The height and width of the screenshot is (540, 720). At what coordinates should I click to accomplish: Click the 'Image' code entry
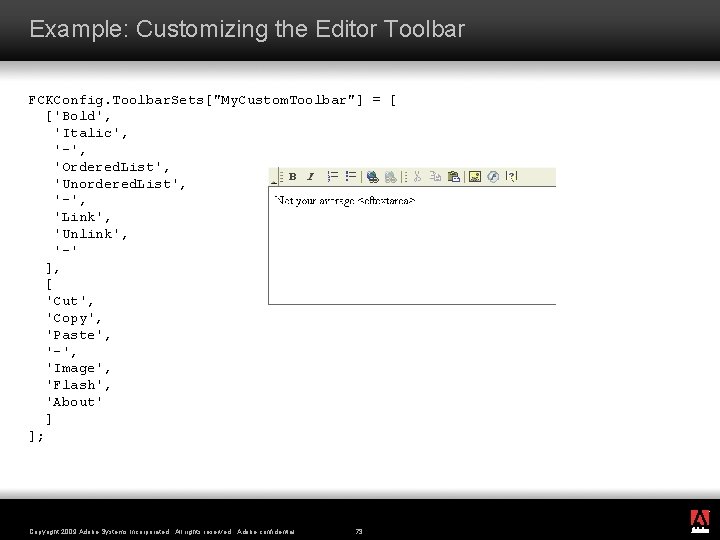[78, 369]
